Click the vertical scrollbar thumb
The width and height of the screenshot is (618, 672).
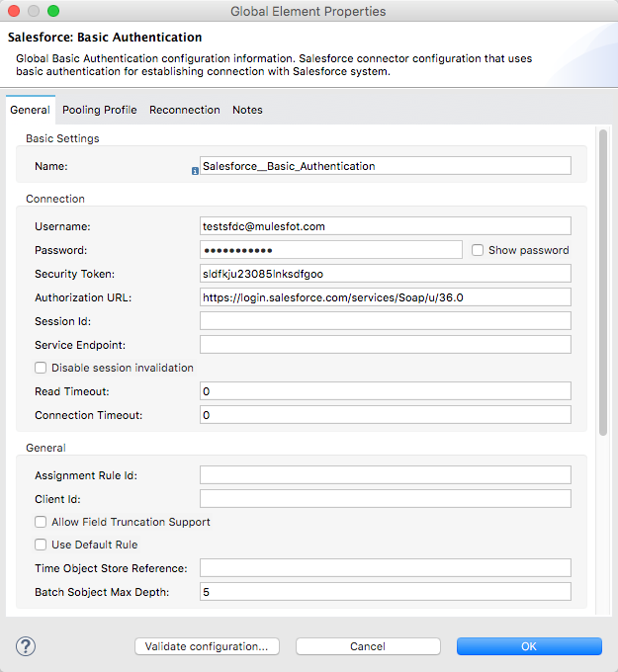603,283
